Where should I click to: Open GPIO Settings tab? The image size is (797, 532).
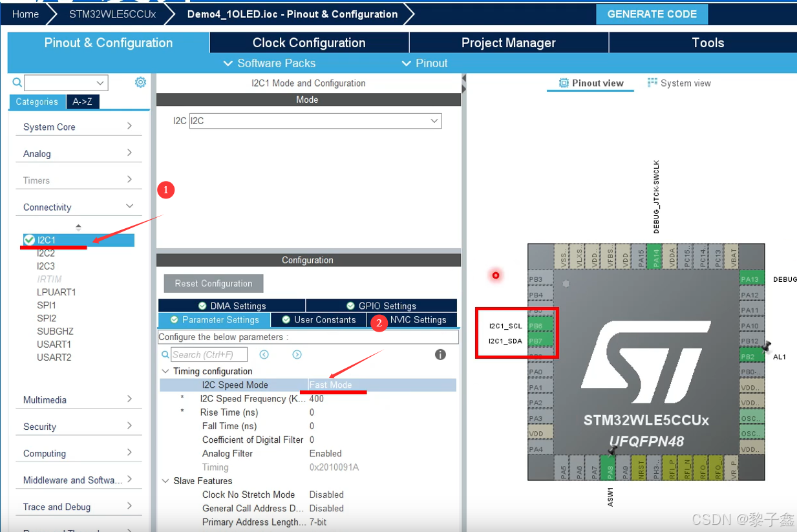381,306
